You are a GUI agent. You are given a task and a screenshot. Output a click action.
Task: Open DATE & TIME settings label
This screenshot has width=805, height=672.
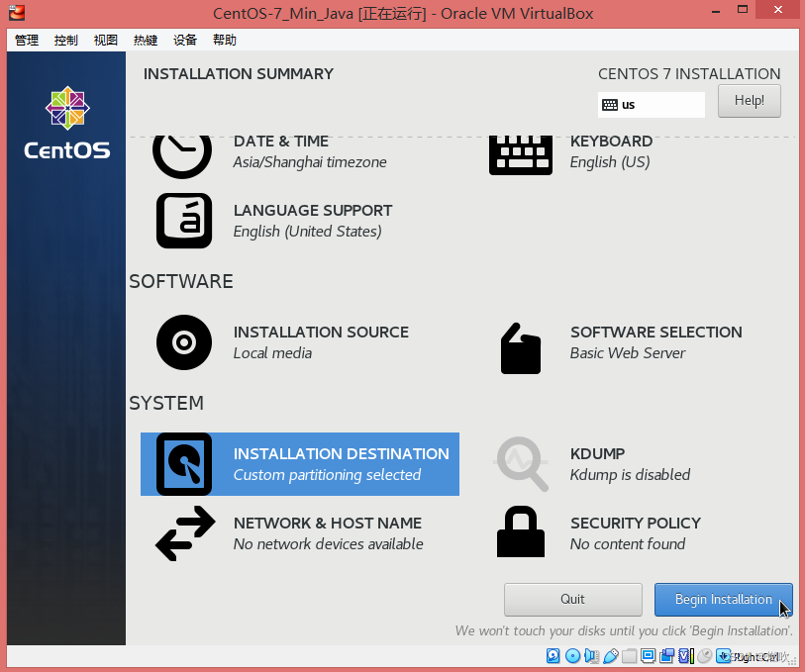click(281, 142)
